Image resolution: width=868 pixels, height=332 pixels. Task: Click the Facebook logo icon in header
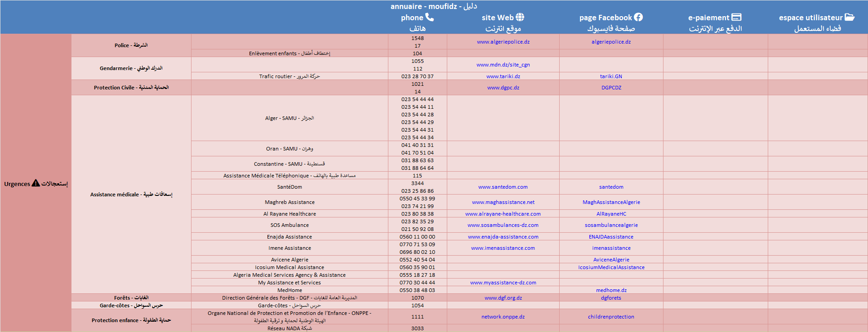click(x=638, y=17)
